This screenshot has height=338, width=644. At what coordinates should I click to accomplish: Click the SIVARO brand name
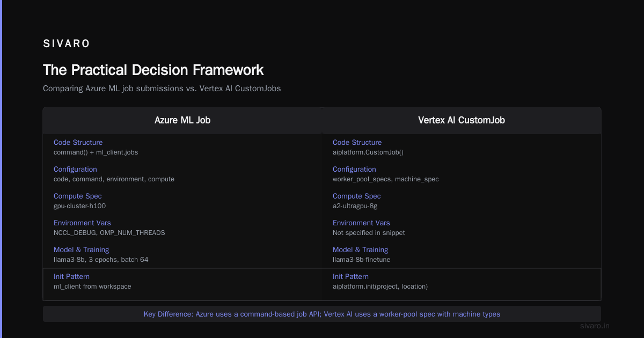coord(67,43)
